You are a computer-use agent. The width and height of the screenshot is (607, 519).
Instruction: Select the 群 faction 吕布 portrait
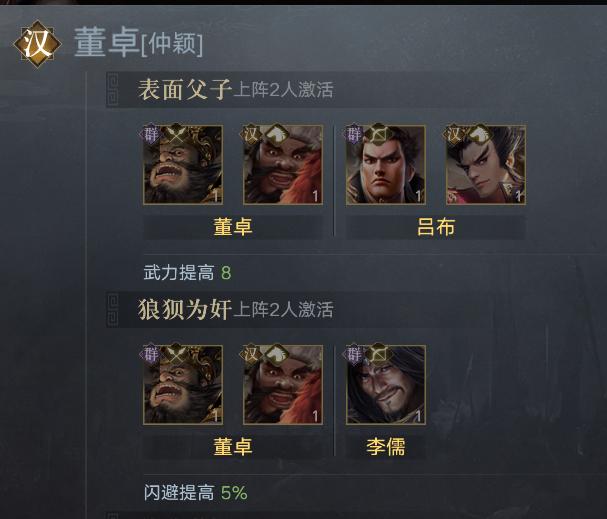(x=386, y=164)
